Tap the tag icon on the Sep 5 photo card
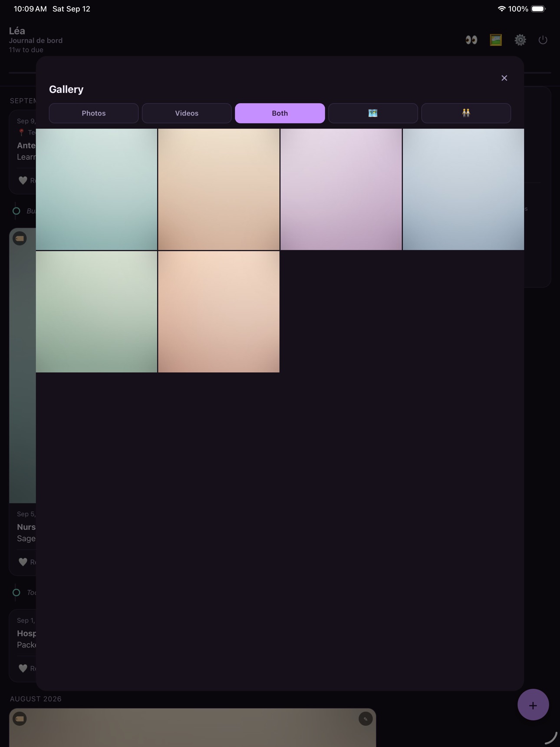 pos(20,238)
